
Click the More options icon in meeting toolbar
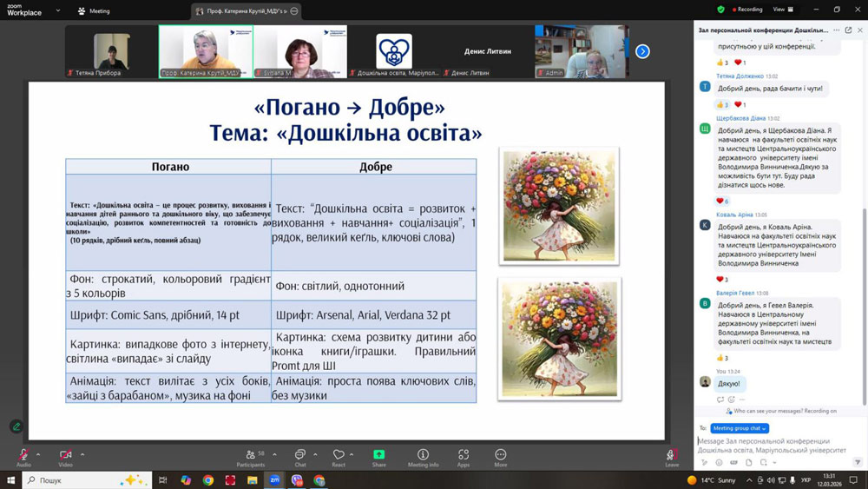(x=501, y=455)
